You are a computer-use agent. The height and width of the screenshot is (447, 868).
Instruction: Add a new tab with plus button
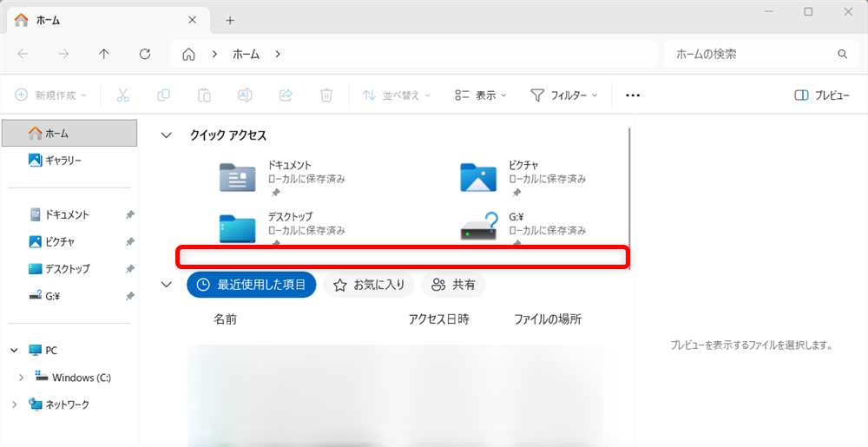point(230,21)
